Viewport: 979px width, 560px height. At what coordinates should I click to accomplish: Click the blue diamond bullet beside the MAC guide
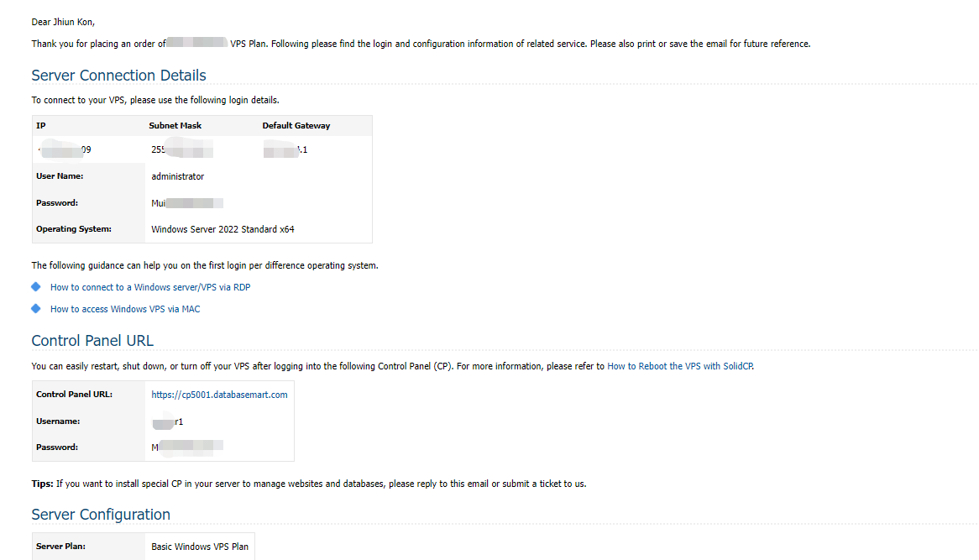pyautogui.click(x=36, y=309)
